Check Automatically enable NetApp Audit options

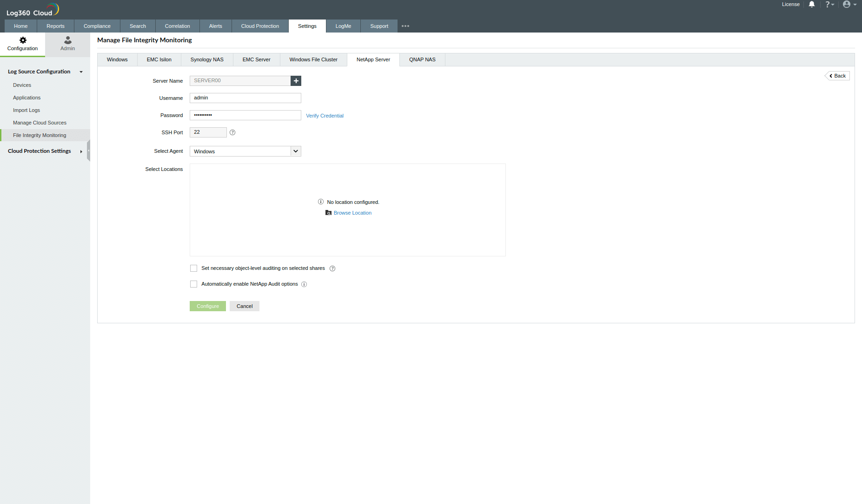(193, 284)
